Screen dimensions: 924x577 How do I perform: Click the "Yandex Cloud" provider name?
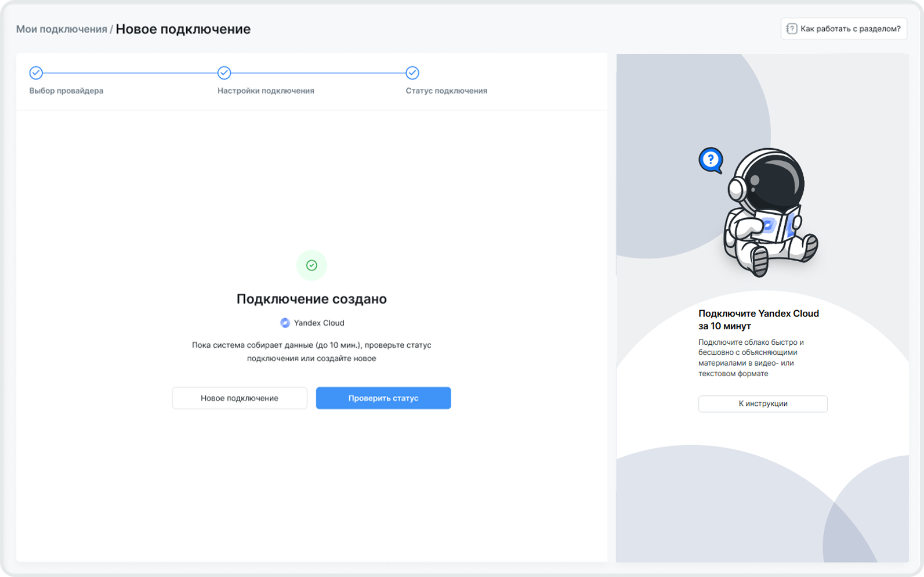tap(318, 323)
